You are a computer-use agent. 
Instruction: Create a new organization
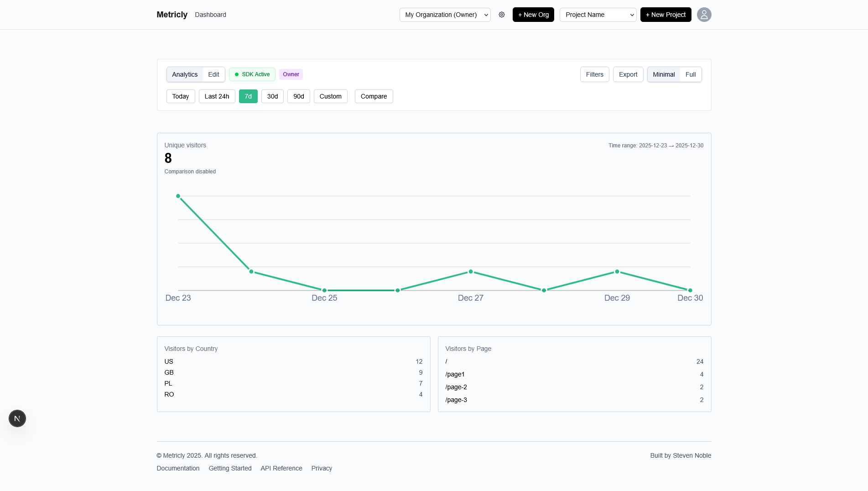click(x=533, y=15)
